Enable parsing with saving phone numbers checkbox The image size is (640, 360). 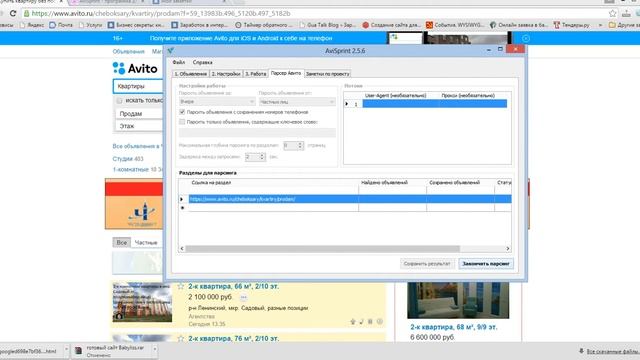182,112
